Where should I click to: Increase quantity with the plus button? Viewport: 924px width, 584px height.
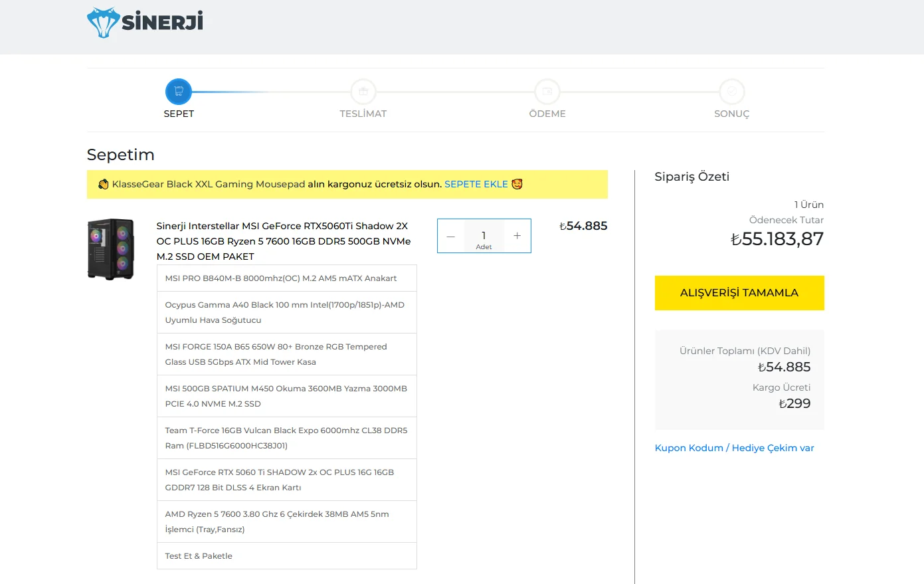click(x=517, y=236)
